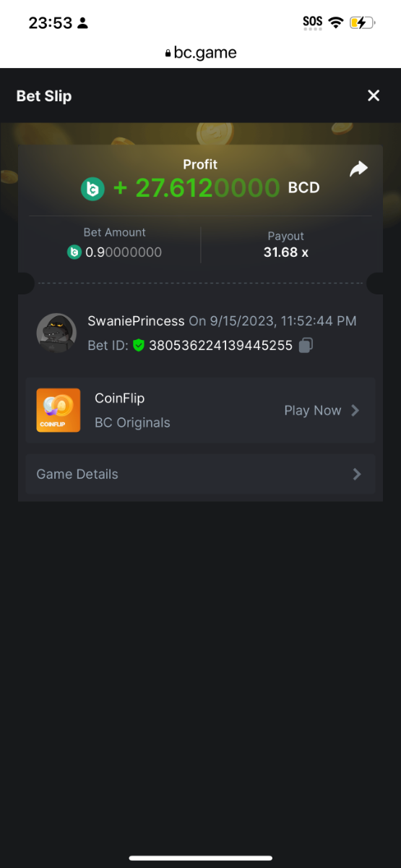401x868 pixels.
Task: Click the BCD coin icon beside bet amount
Action: (x=74, y=252)
